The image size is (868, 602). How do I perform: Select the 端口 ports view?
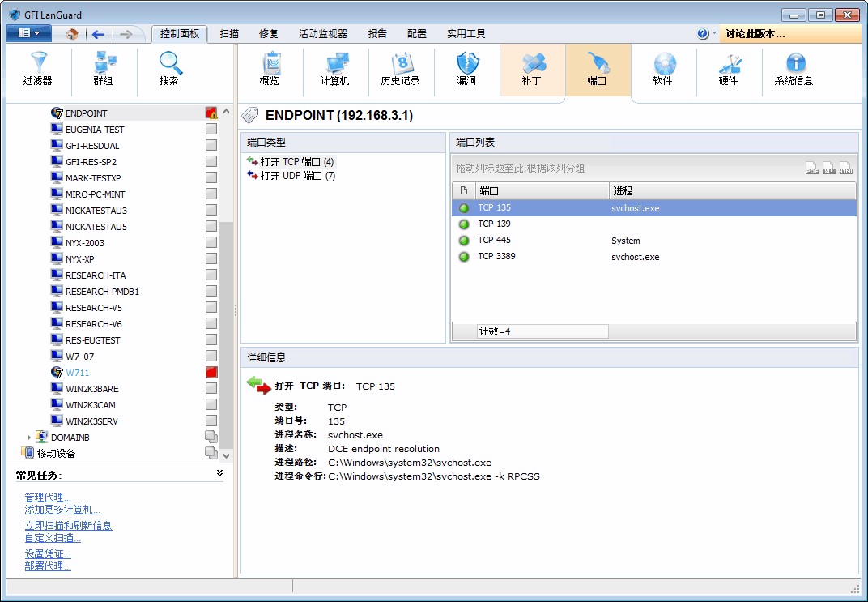tap(598, 69)
